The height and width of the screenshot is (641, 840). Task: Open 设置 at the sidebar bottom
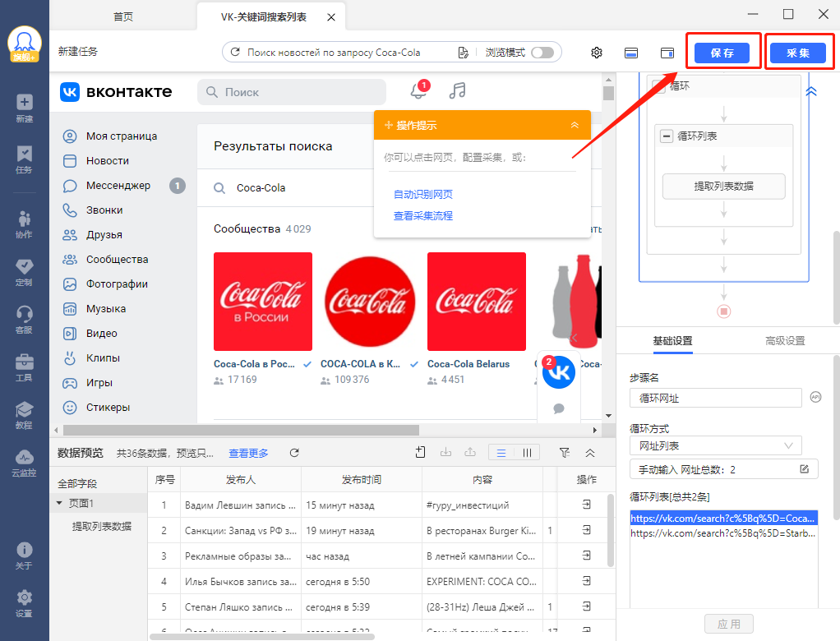pos(24,603)
